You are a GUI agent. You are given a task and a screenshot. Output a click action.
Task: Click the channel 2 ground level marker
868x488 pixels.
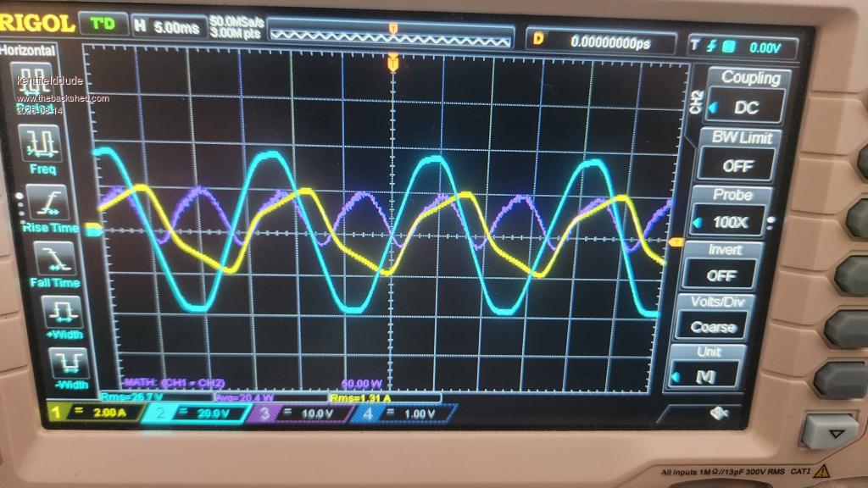94,230
